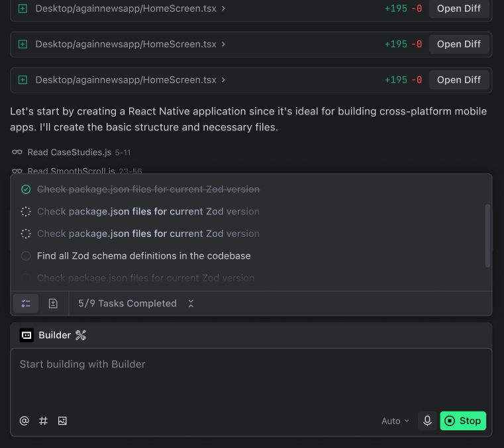504x448 pixels.
Task: Switch to the task list tab
Action: point(26,304)
